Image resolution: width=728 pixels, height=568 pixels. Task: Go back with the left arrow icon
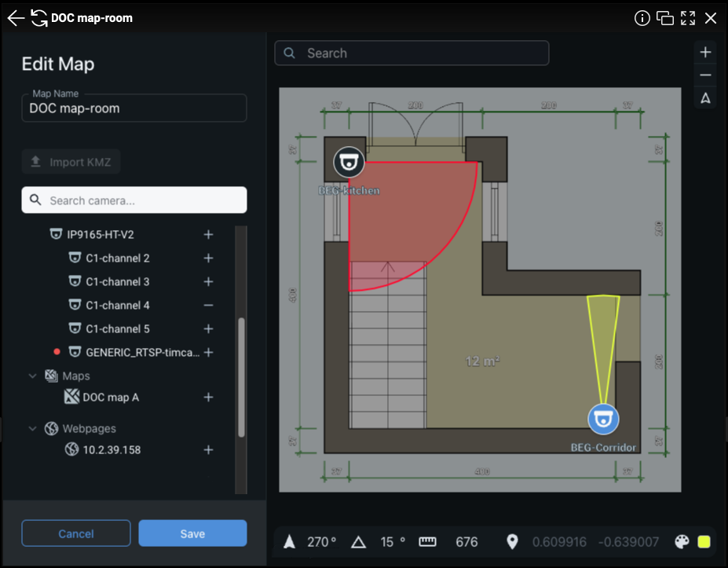tap(16, 18)
